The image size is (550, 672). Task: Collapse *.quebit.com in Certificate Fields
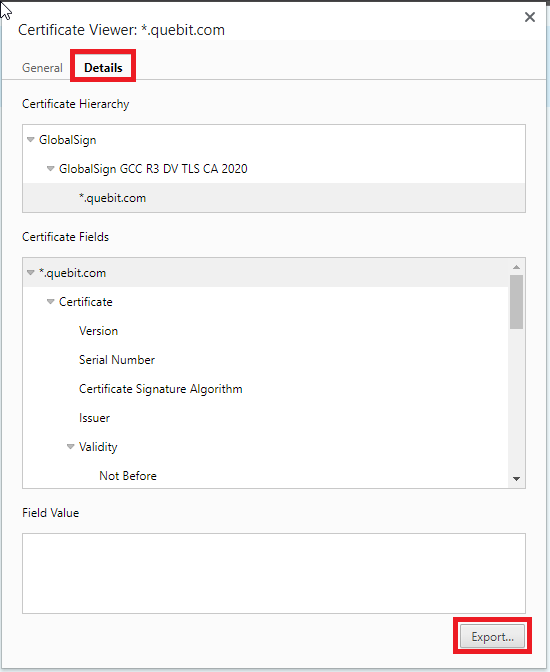coord(30,273)
